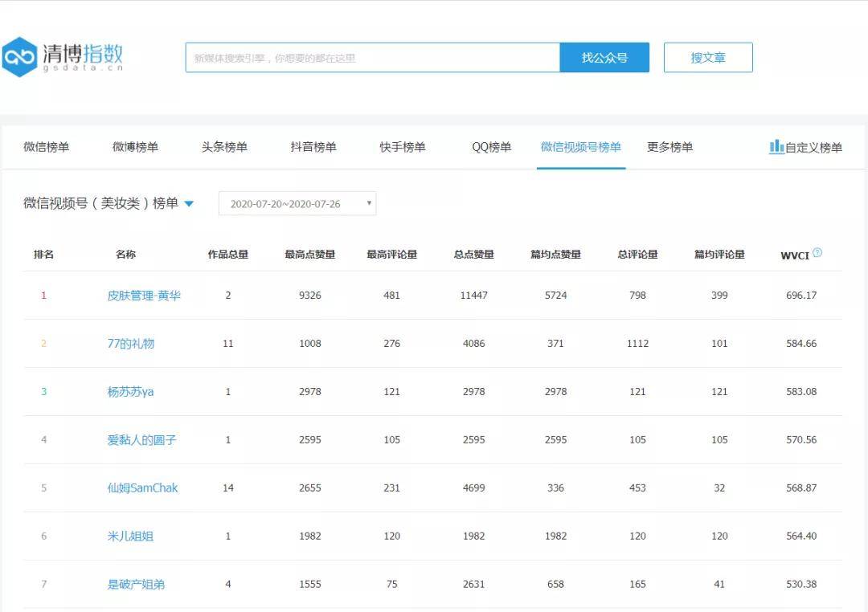Click the 自定义榜单 chart icon

pyautogui.click(x=776, y=147)
